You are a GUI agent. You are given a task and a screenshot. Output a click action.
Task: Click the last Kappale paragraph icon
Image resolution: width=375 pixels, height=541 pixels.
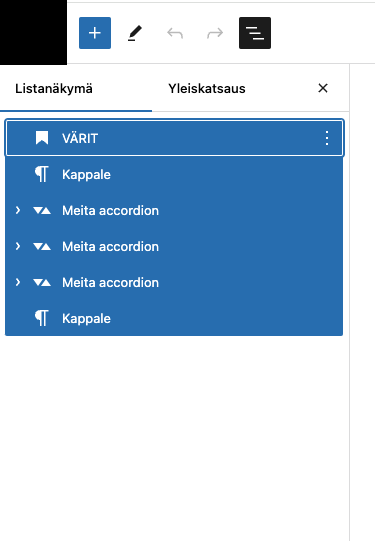tap(42, 318)
